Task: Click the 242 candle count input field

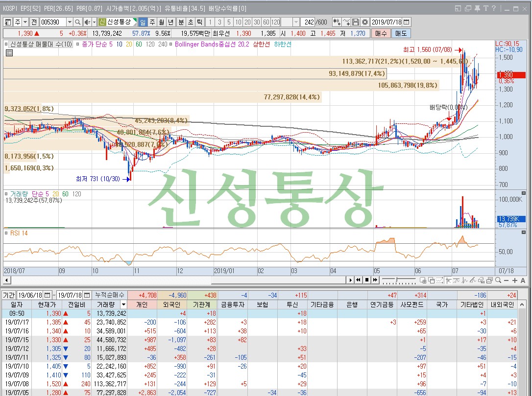Action: point(308,23)
